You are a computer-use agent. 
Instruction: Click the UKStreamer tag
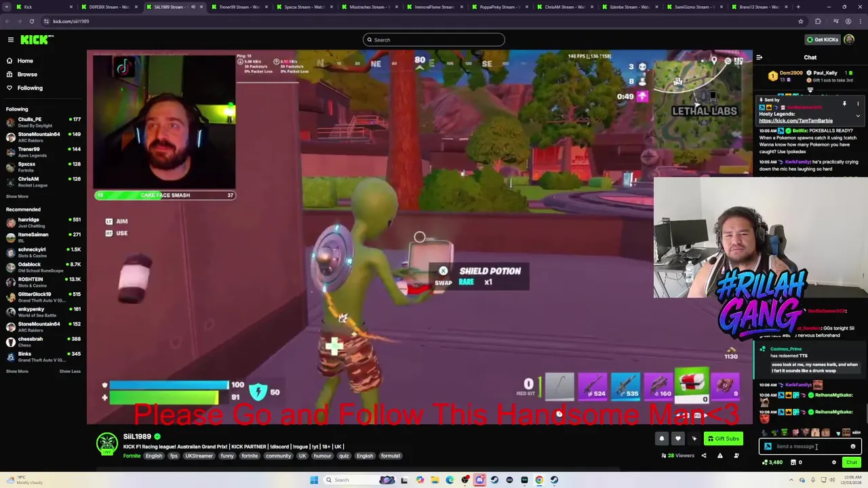coord(199,456)
